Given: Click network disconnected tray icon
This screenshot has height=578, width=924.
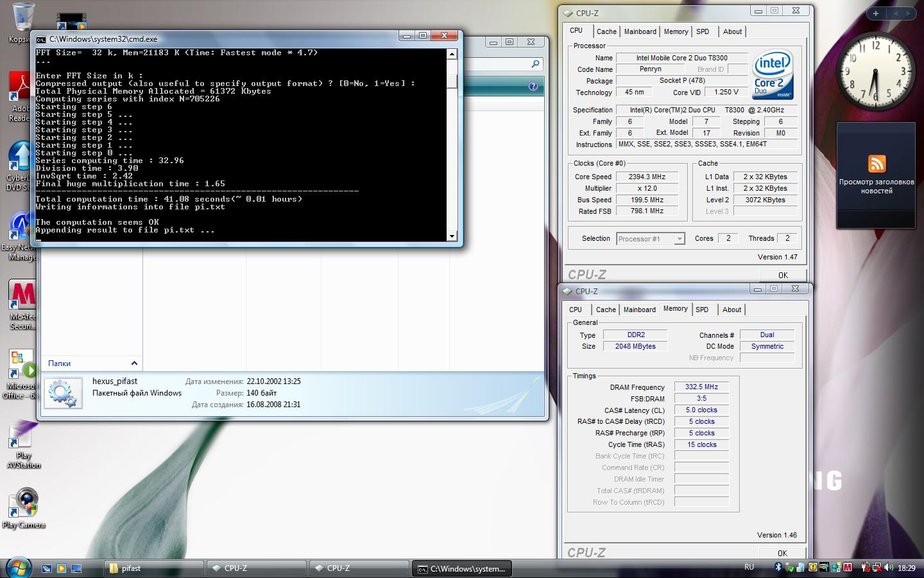Looking at the screenshot, I should point(877,568).
